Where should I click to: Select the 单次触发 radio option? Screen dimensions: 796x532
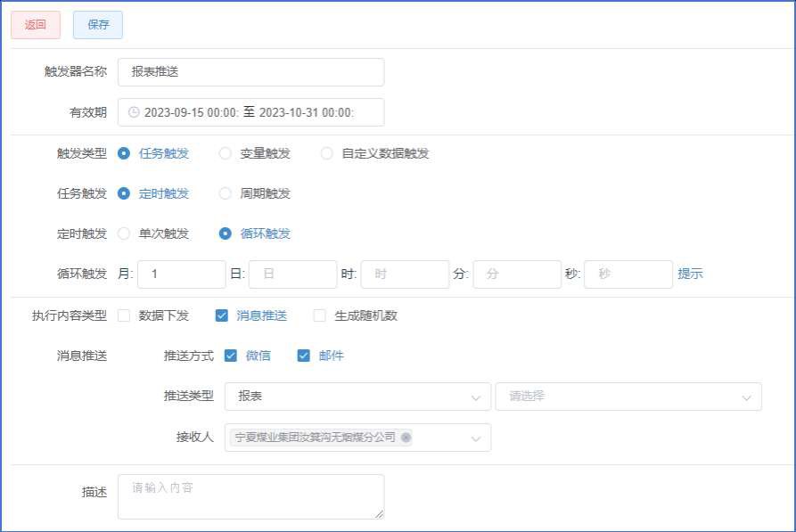click(124, 233)
